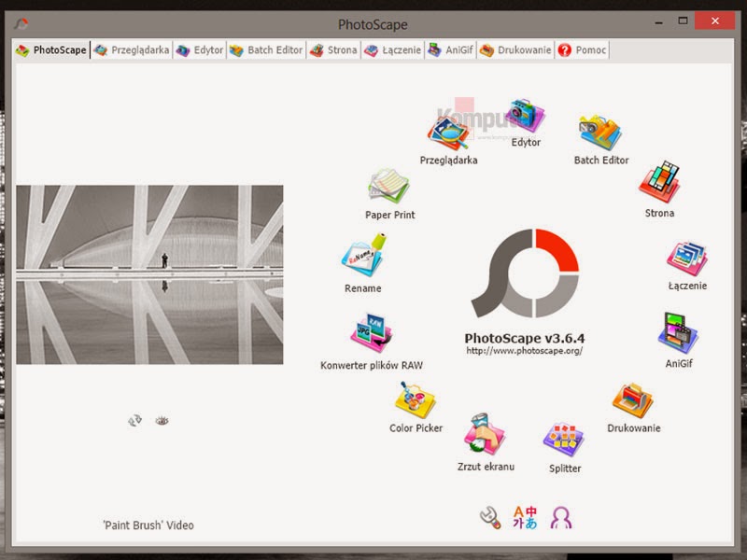Screen dimensions: 747x560
Task: Switch to the PhotoScape tab
Action: pos(51,50)
